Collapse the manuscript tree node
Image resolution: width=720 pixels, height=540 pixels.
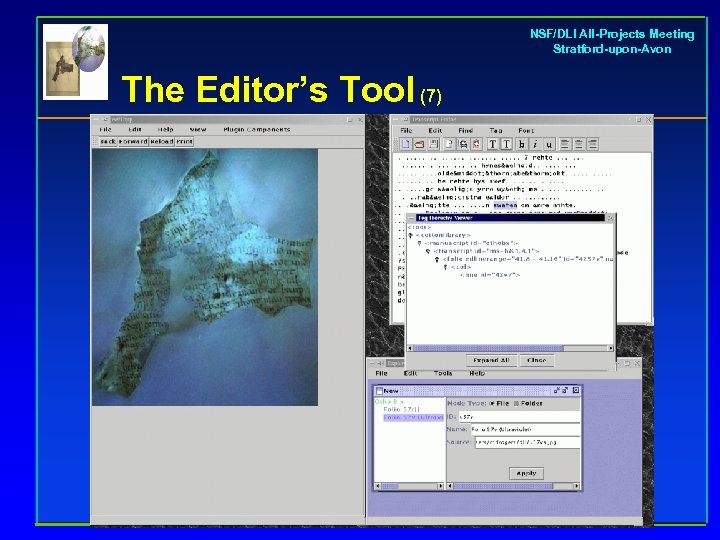point(419,243)
